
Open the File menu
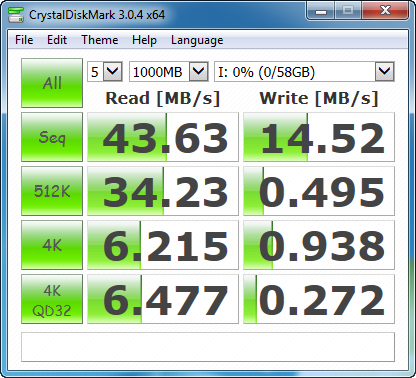tap(24, 40)
